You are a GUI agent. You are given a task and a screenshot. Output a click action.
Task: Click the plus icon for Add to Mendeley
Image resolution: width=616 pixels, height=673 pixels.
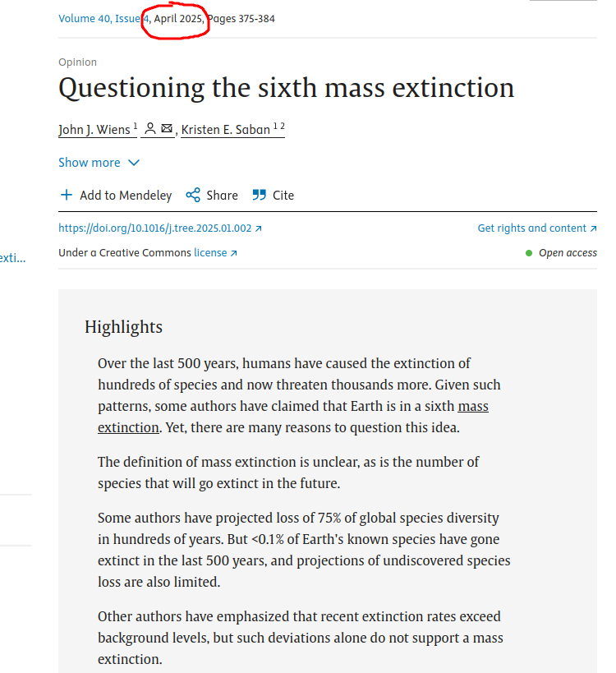67,196
